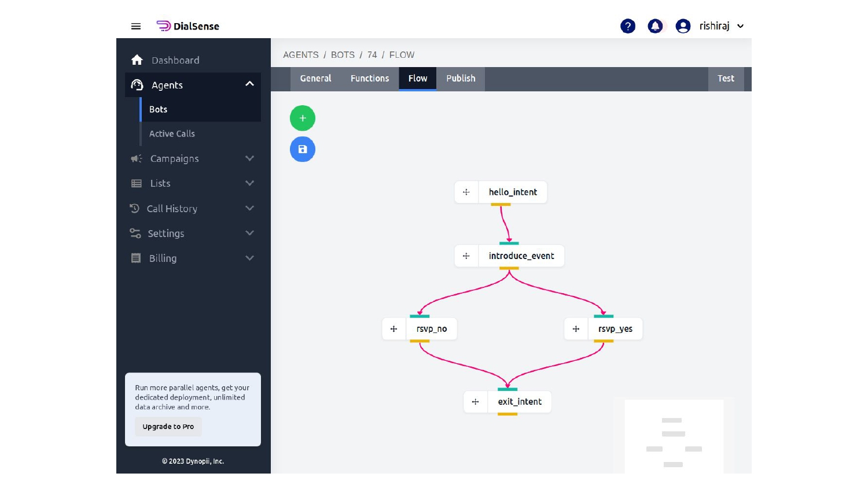
Task: Click AGENTS breadcrumb link
Action: click(x=301, y=55)
